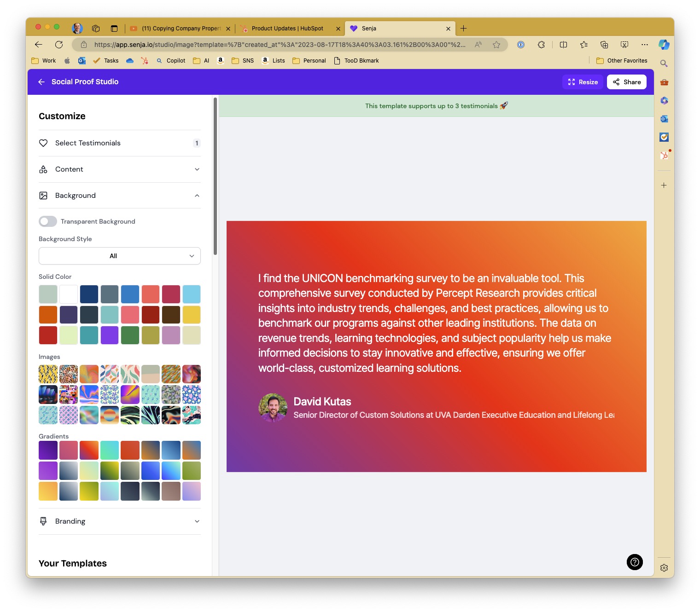The width and height of the screenshot is (700, 612).
Task: Click the browser page refresh icon
Action: 59,45
